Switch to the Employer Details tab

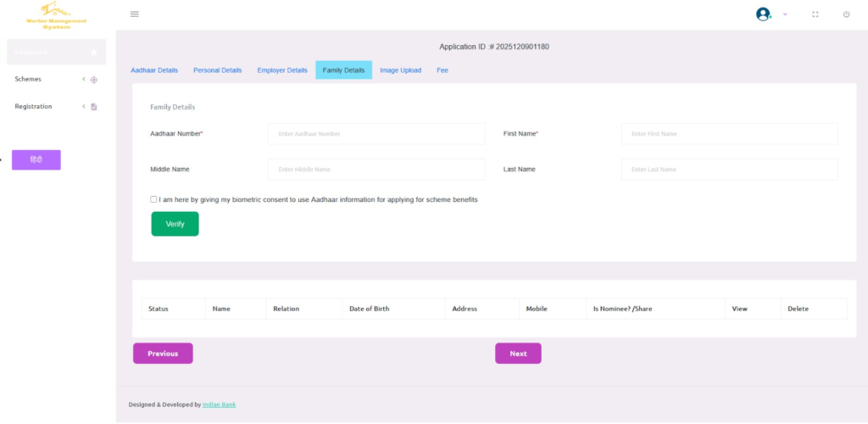(282, 70)
